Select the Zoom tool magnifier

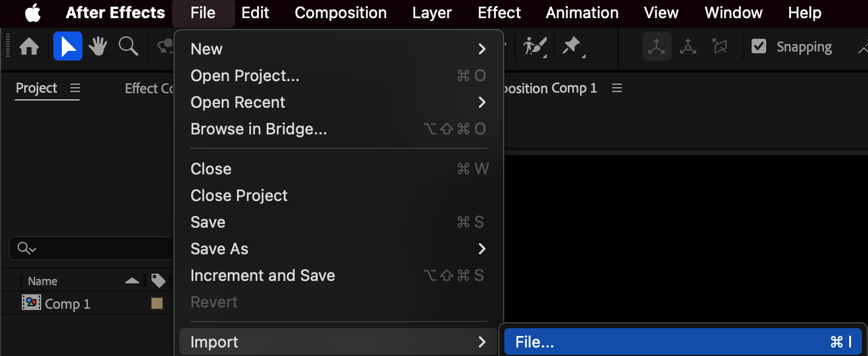(x=128, y=47)
